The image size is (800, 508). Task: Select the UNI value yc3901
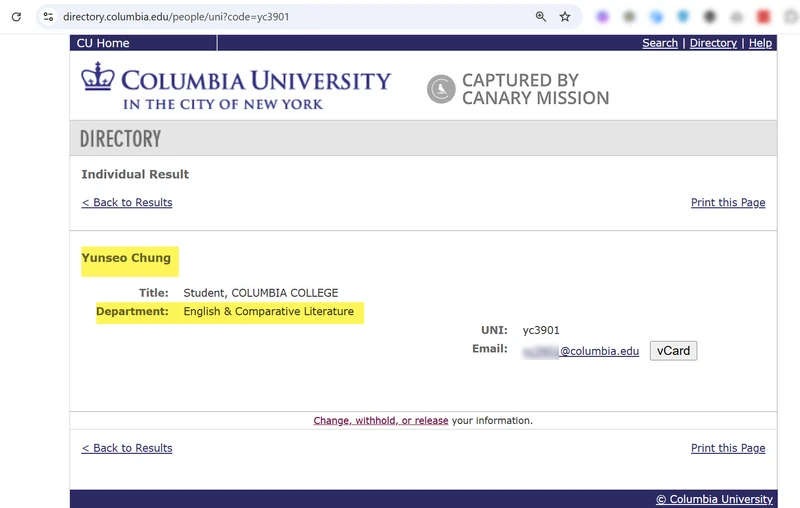(541, 330)
